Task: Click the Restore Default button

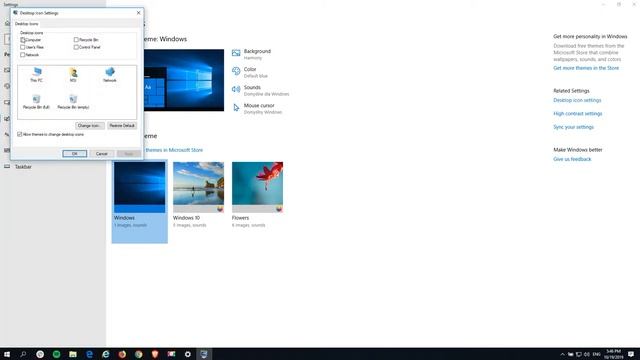Action: click(122, 126)
